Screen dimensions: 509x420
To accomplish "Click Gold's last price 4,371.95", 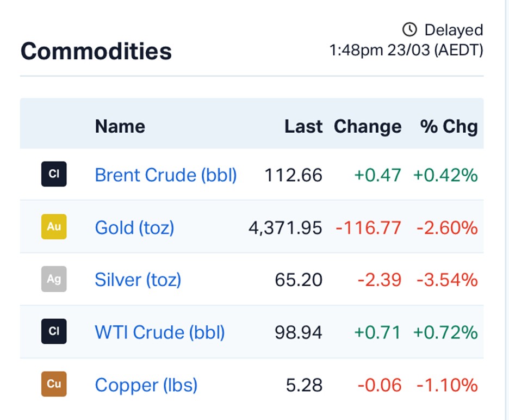I will (285, 227).
